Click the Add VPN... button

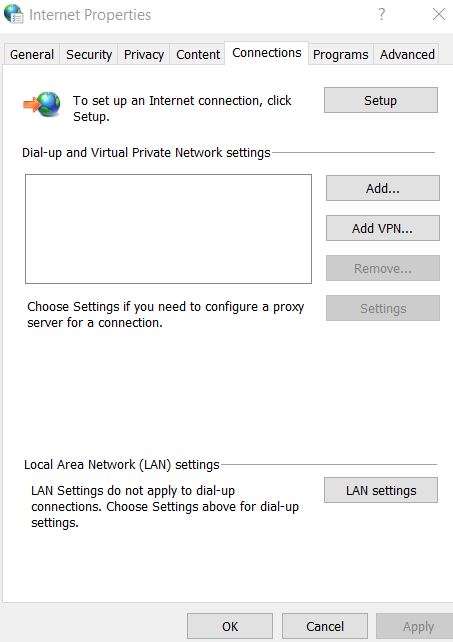click(383, 228)
